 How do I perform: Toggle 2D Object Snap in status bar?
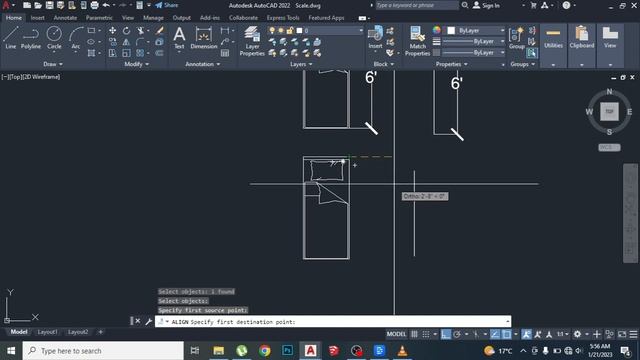click(x=507, y=334)
